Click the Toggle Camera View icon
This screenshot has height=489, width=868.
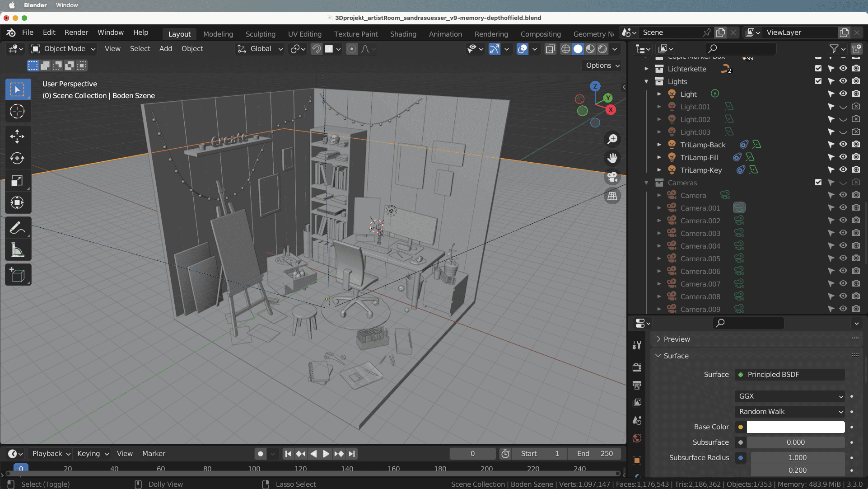click(612, 177)
